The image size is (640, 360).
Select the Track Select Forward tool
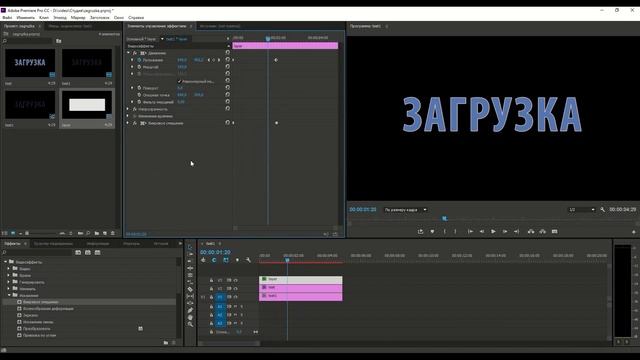[x=190, y=254]
